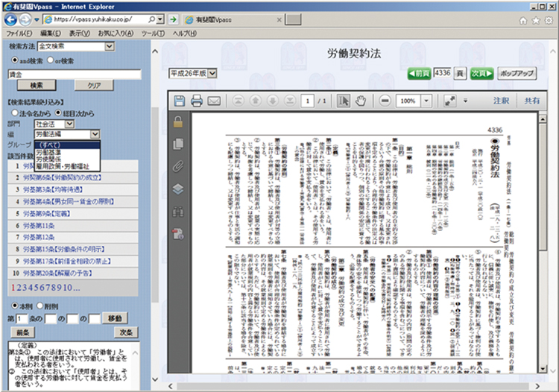Open the ファイル(F) menu
The image size is (559, 392).
[19, 34]
